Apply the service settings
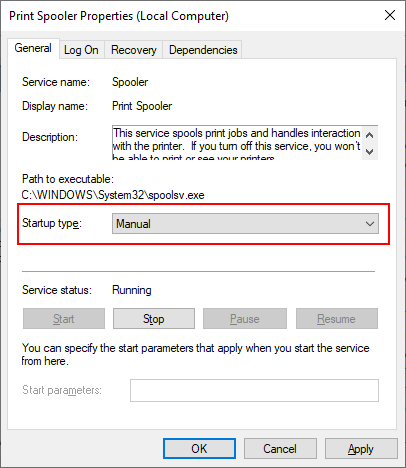406x468 pixels. [x=361, y=449]
